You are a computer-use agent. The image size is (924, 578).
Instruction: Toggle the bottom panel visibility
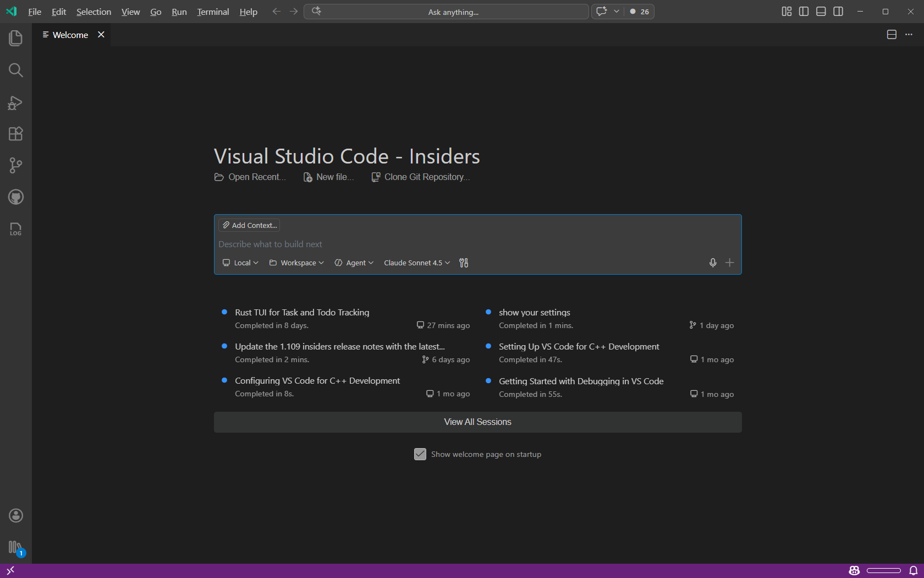click(821, 11)
